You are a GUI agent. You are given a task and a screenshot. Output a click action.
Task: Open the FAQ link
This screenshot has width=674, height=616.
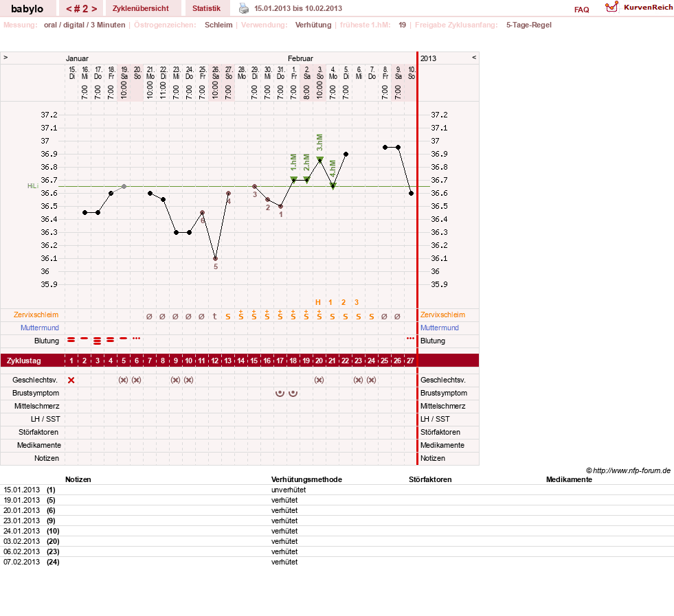581,10
